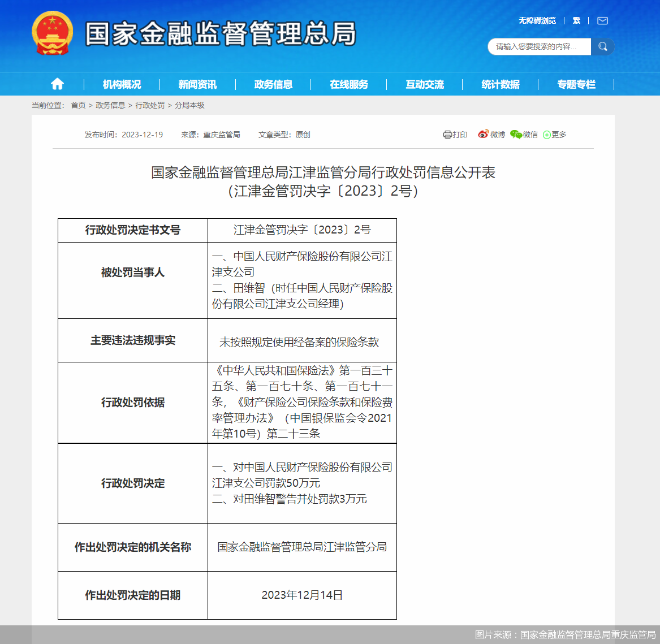
Task: Share via the WeChat icon
Action: pos(516,134)
